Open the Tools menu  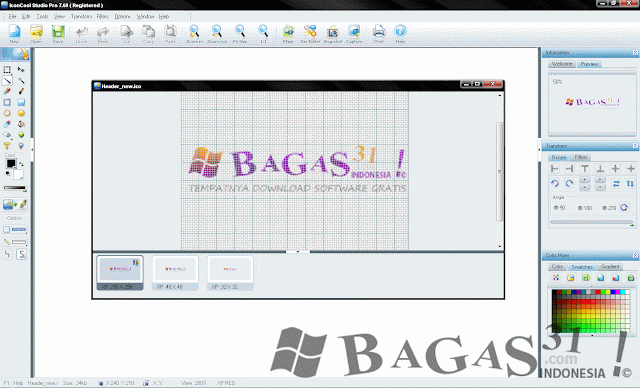[x=42, y=16]
